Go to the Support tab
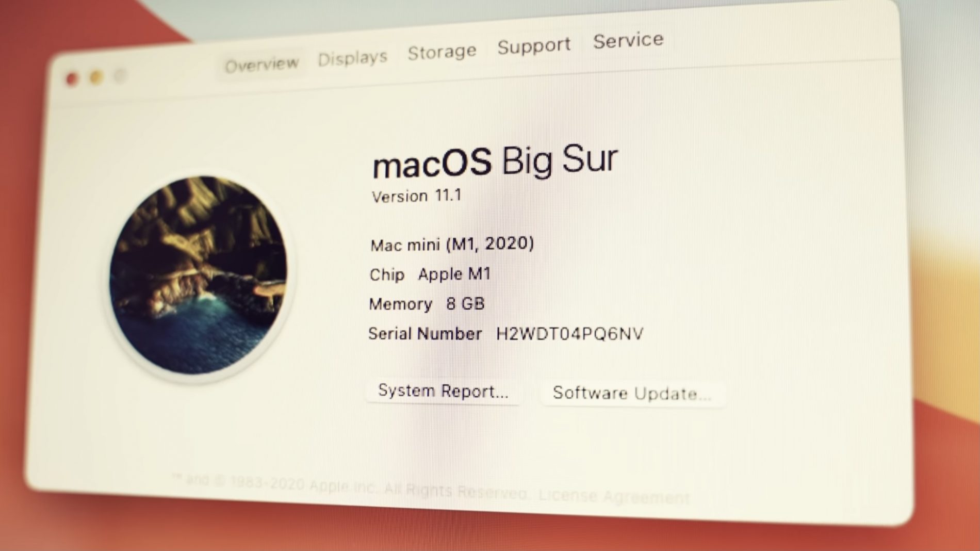Image resolution: width=980 pixels, height=551 pixels. pos(534,46)
